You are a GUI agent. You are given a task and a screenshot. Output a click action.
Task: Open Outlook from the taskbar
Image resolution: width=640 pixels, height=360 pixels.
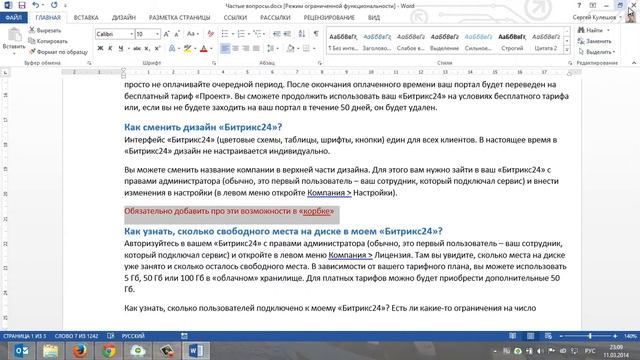point(21,351)
